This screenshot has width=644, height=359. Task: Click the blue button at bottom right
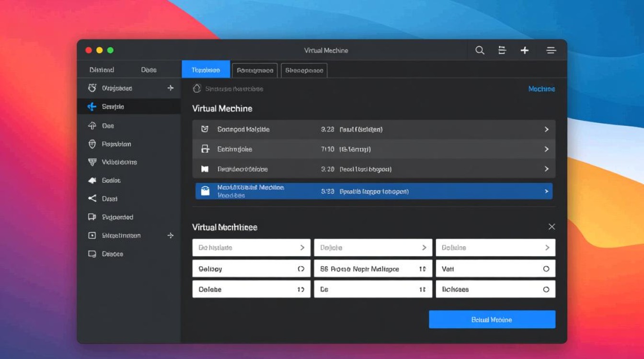(492, 320)
